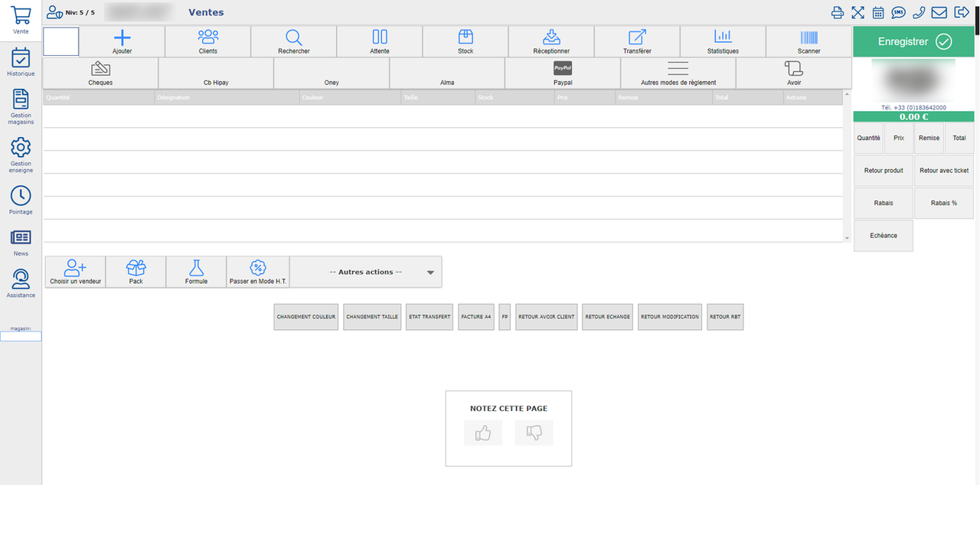Click Choisir un vendeur button

pos(75,272)
